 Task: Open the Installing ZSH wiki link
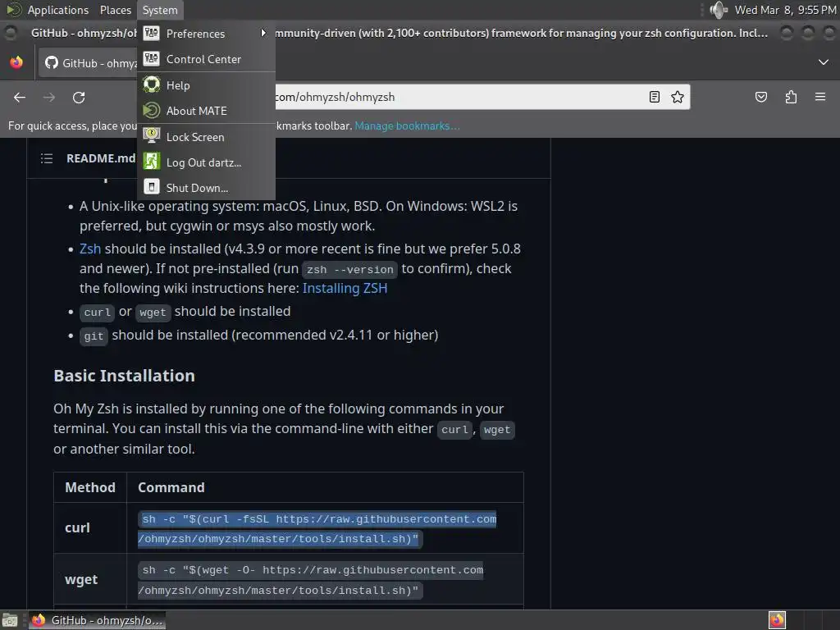(x=345, y=288)
